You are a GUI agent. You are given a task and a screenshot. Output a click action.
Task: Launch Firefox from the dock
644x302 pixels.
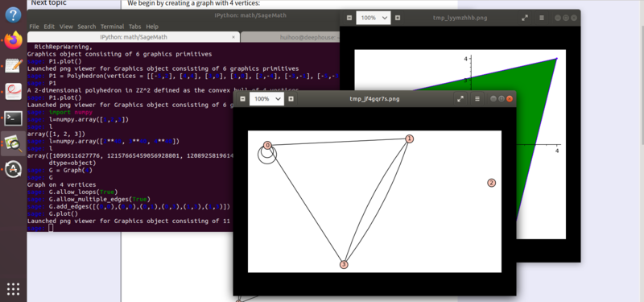point(13,40)
